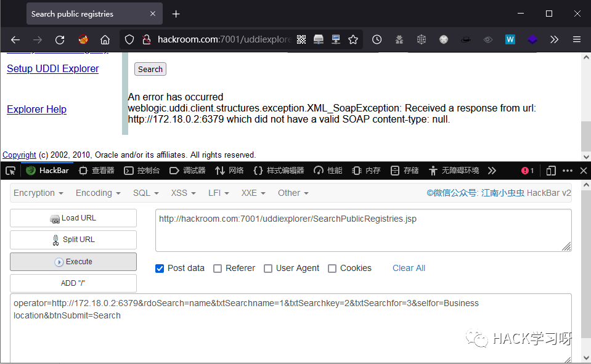591x364 pixels.
Task: Click the red error count badge
Action: [x=528, y=171]
